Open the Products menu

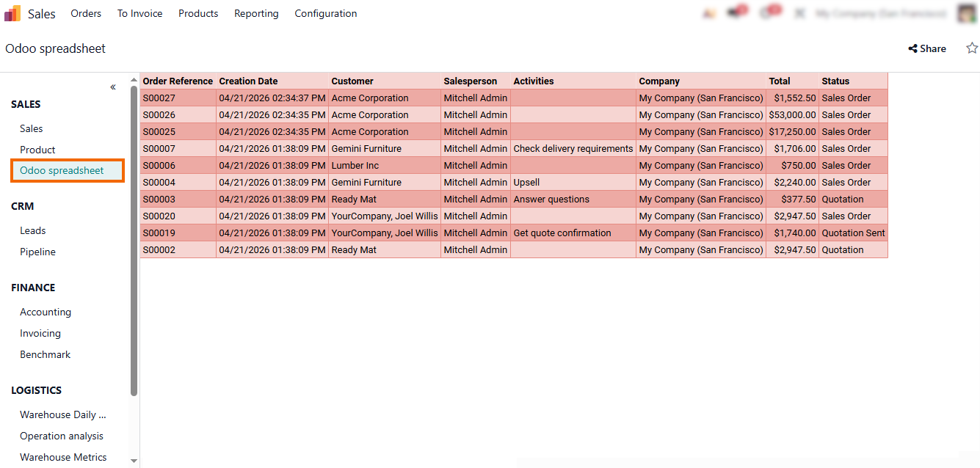[198, 13]
